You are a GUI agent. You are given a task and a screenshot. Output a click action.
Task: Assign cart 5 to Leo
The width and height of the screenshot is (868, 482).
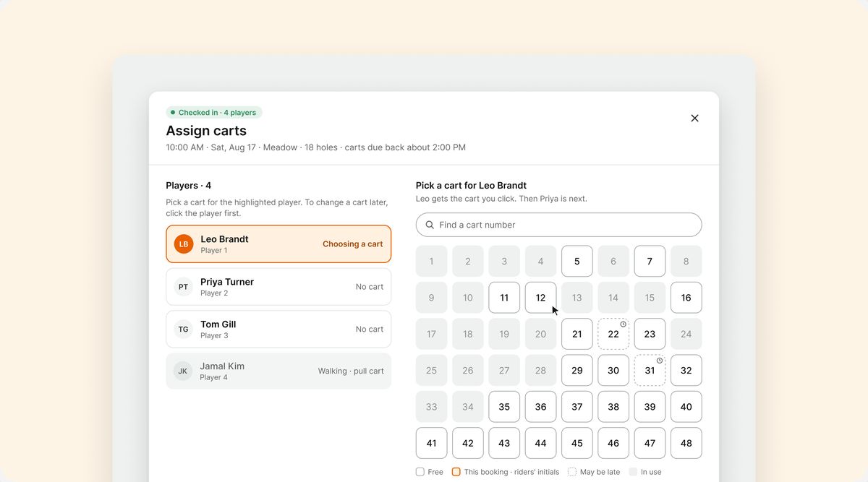(x=576, y=262)
